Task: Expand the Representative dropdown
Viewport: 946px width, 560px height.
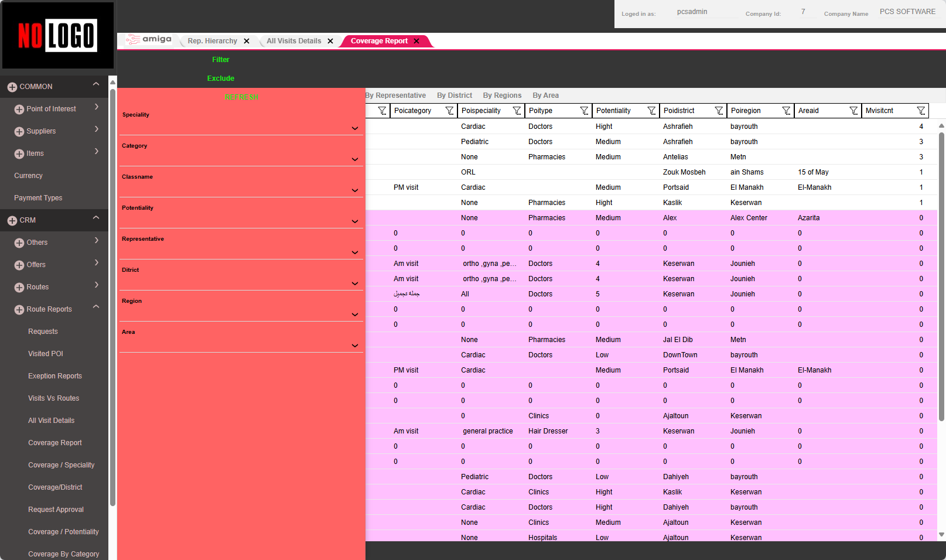Action: pos(354,252)
